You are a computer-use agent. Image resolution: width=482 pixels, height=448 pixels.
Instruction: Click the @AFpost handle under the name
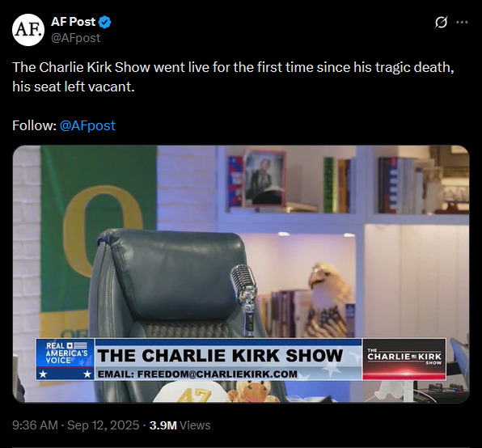pos(76,38)
